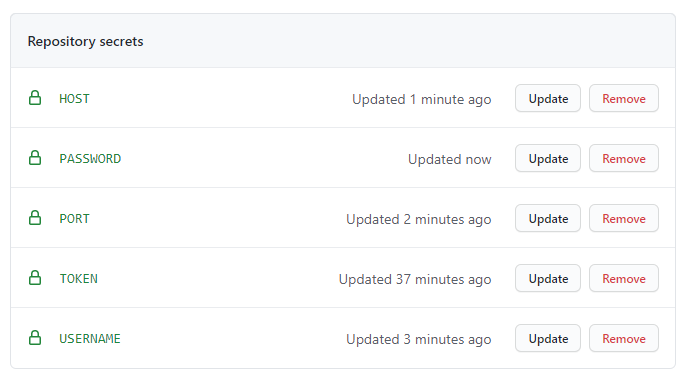Remove the USERNAME secret
693x387 pixels.
click(x=624, y=338)
